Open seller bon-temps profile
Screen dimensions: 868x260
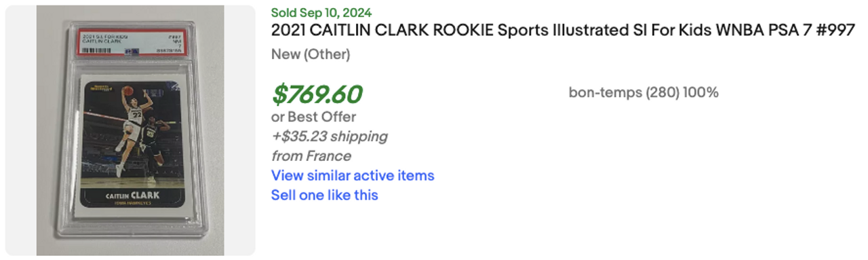(604, 92)
